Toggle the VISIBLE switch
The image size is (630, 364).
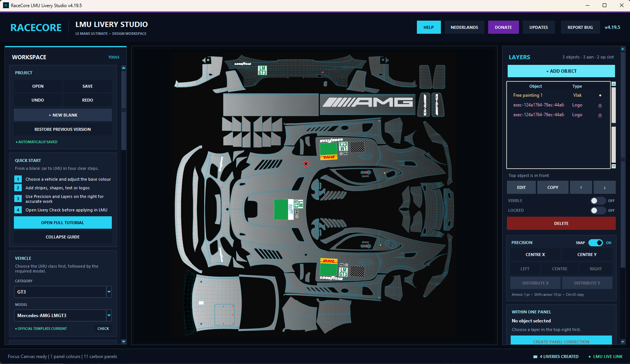[x=597, y=201]
